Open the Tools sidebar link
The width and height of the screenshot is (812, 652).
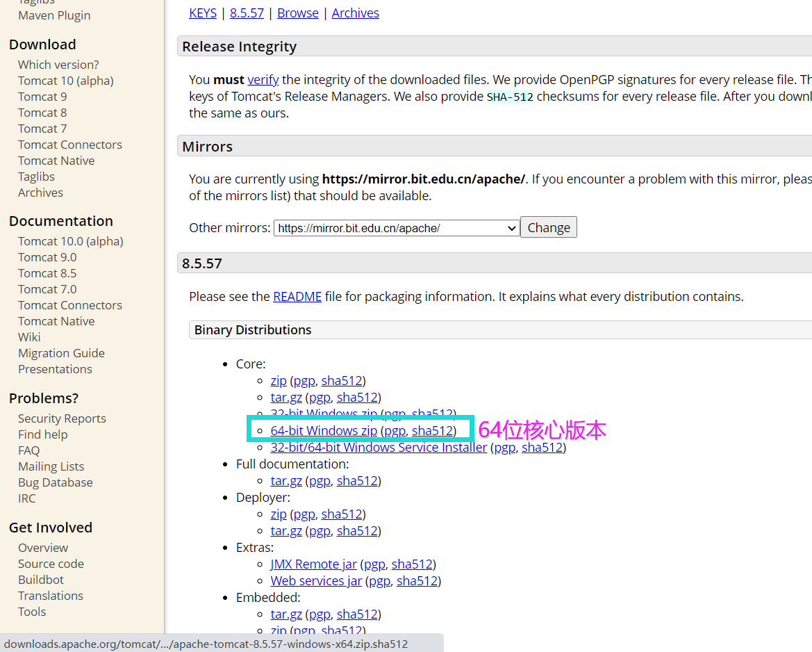tap(32, 612)
